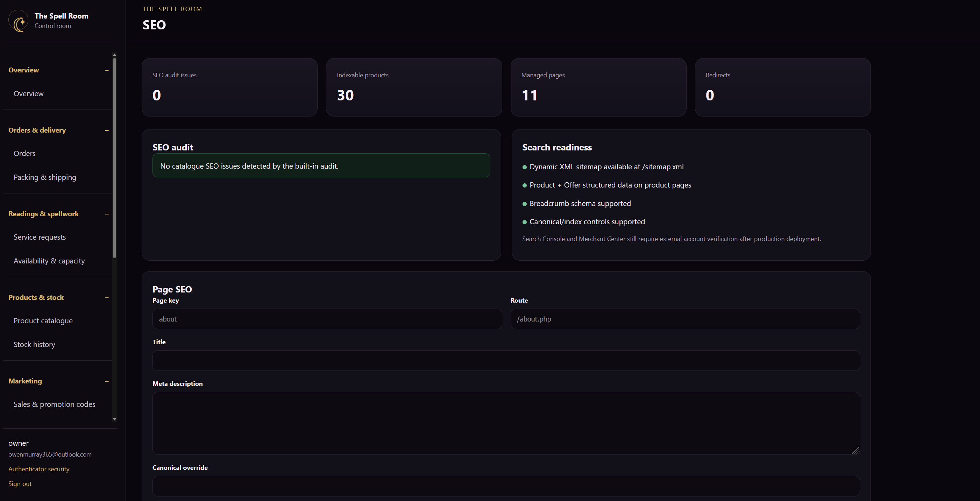
Task: Click the Redirects stat card
Action: click(x=782, y=87)
